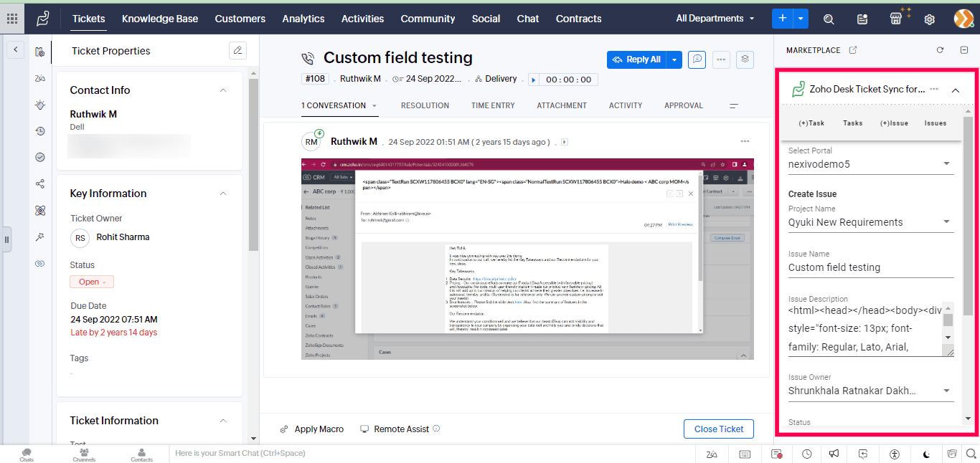Viewport: 980px width, 463px height.
Task: Click the Close Ticket button
Action: [x=719, y=429]
